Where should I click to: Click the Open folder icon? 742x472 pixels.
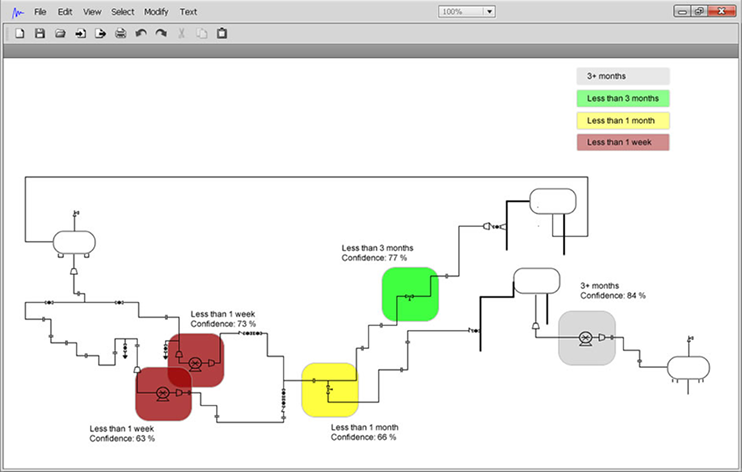[x=60, y=34]
